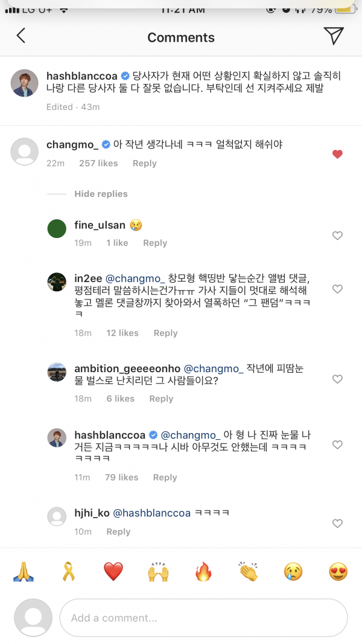
Task: Unlike the changmo_ comment red heart
Action: (338, 154)
